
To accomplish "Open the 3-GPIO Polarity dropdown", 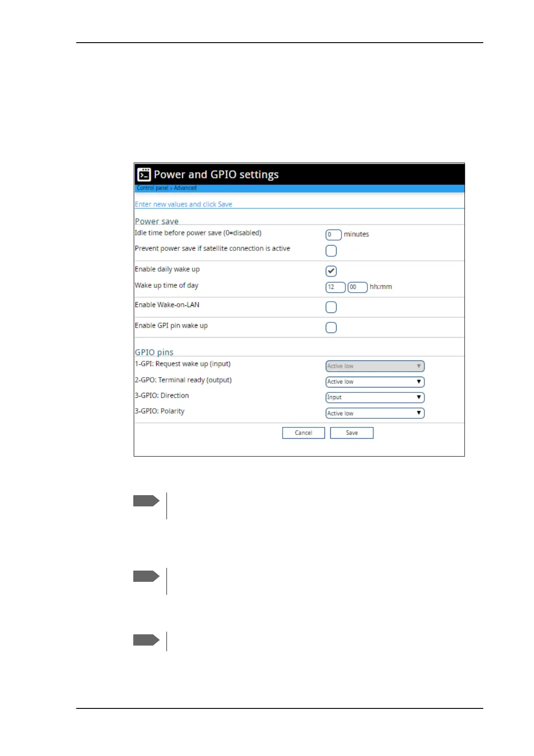I will coord(375,413).
